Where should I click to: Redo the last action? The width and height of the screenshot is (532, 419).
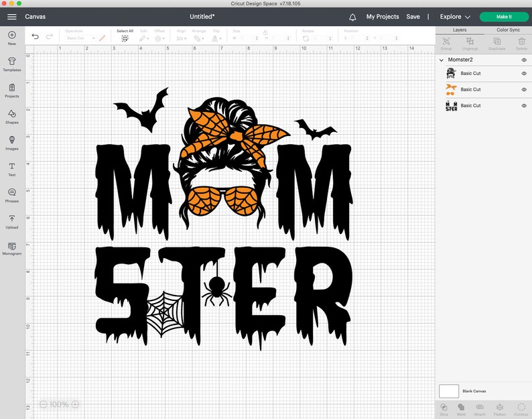click(50, 36)
